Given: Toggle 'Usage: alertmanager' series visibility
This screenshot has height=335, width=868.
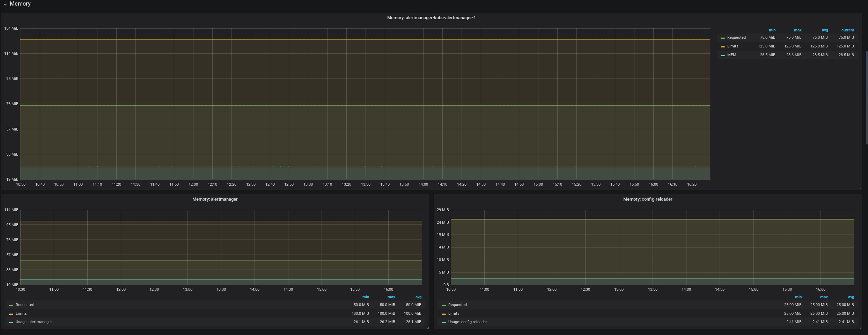Looking at the screenshot, I should [34, 322].
